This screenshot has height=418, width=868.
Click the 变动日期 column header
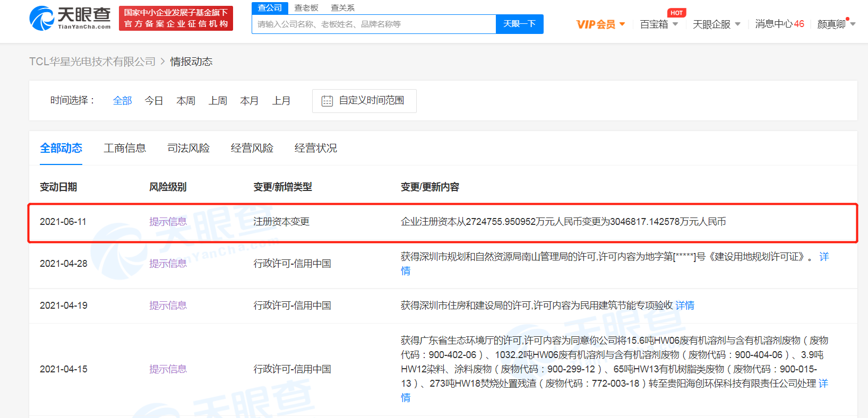58,187
